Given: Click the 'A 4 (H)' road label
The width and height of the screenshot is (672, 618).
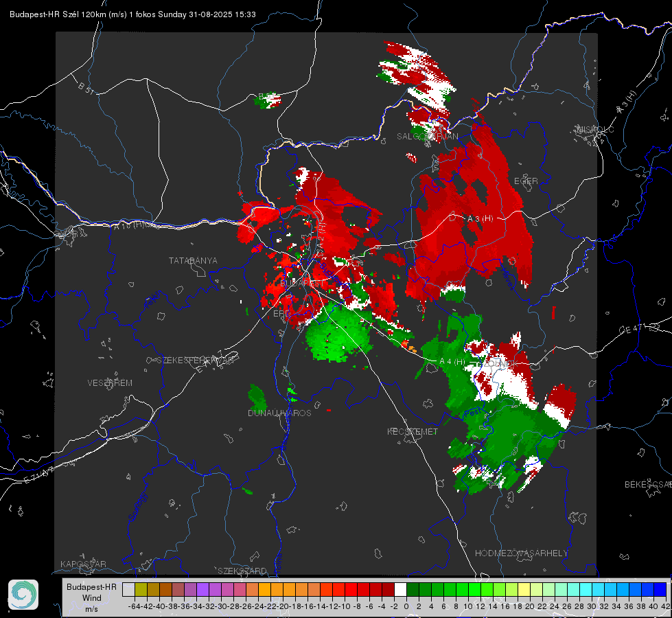Looking at the screenshot, I should click(x=452, y=362).
